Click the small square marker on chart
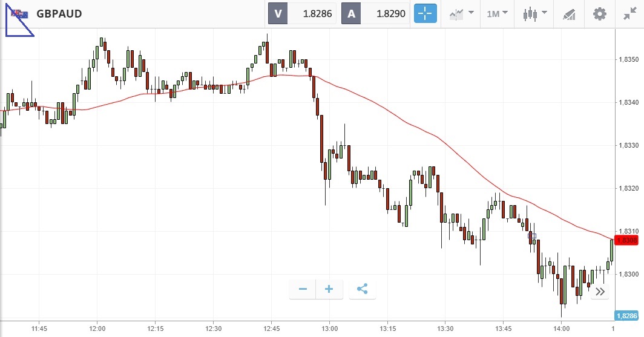The height and width of the screenshot is (337, 644). (x=533, y=235)
